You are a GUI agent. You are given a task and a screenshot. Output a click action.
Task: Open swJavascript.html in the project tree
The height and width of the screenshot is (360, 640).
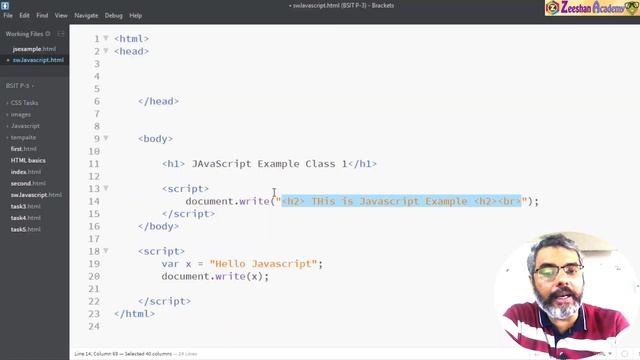click(x=36, y=195)
